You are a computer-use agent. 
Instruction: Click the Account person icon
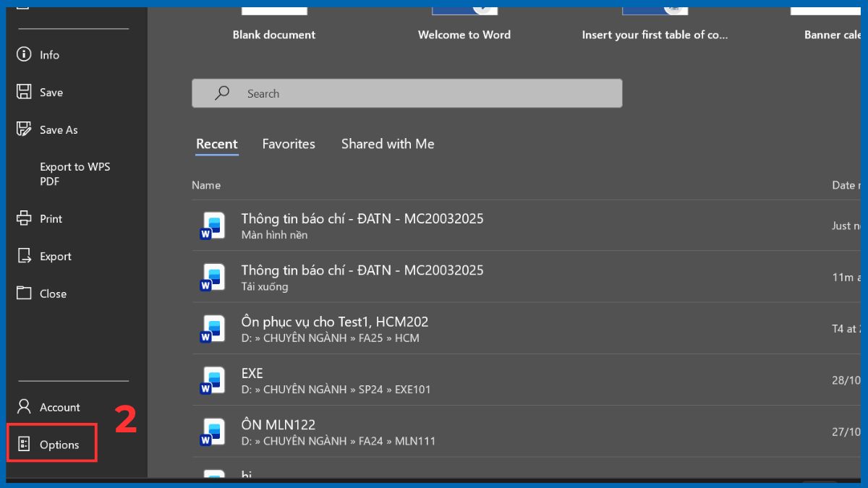pos(24,406)
